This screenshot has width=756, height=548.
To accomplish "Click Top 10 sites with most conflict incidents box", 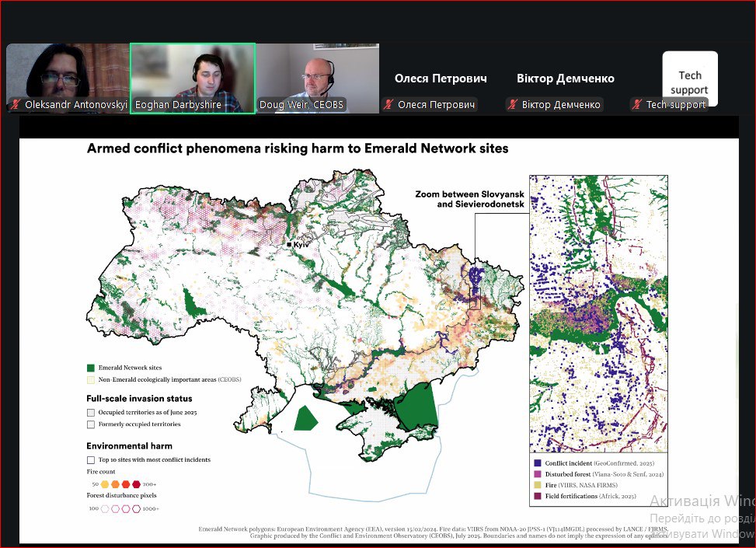I will point(91,459).
